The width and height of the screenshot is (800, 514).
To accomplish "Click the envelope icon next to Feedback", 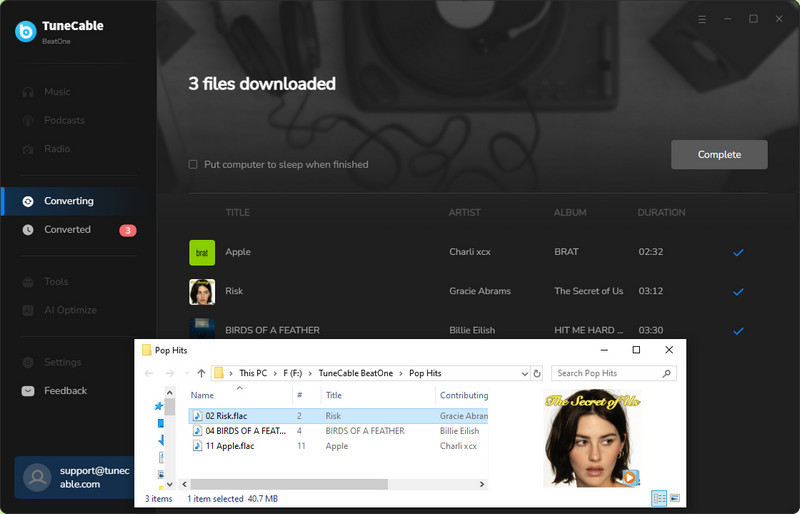I will 28,391.
